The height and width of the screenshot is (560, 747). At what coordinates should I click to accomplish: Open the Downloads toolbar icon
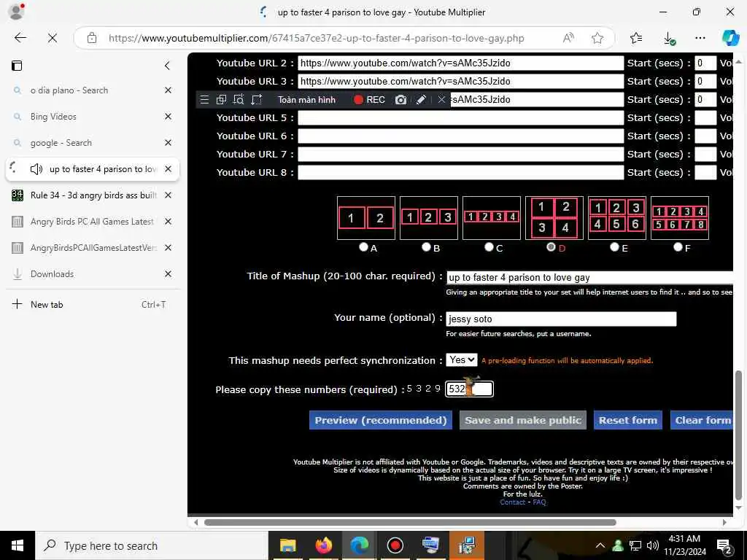[669, 38]
